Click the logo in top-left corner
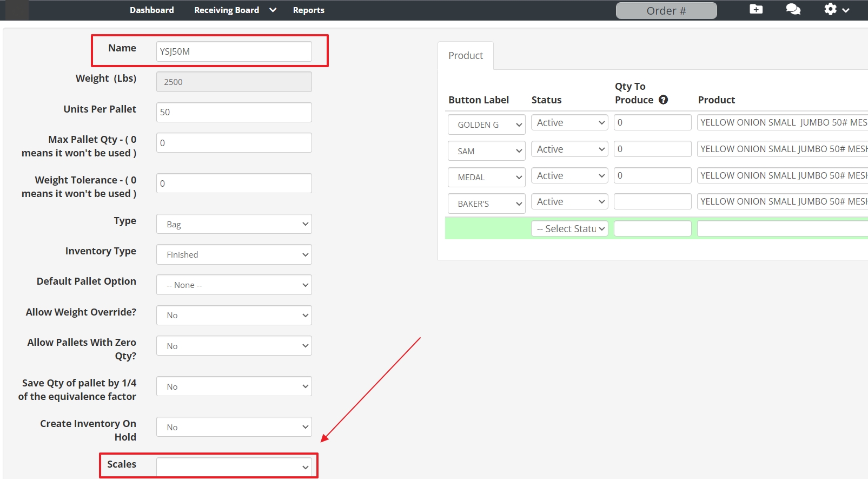The image size is (868, 479). click(x=16, y=10)
